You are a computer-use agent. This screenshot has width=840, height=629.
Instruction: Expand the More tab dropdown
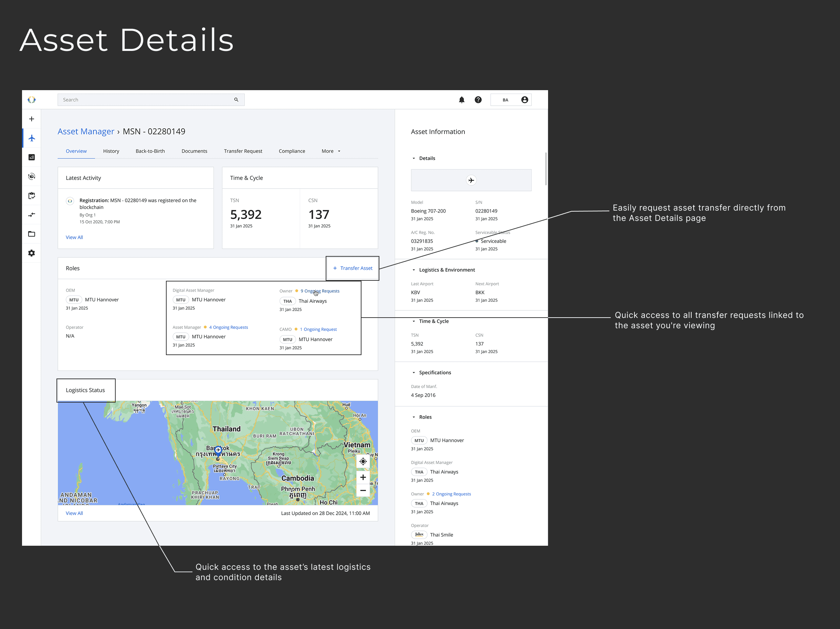(331, 151)
